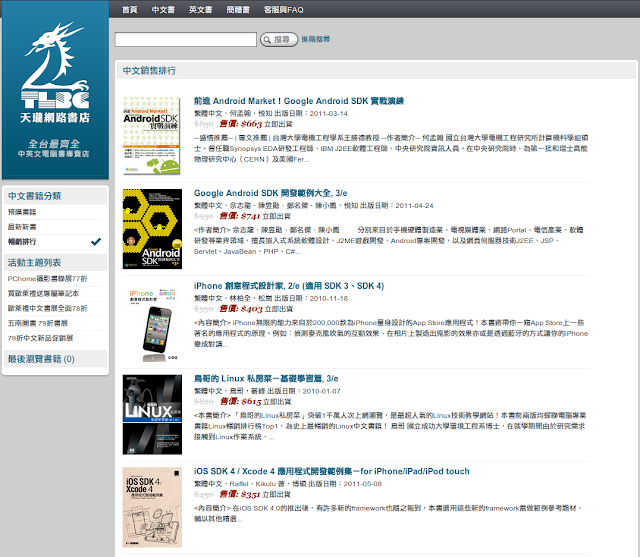Open the 中文書 navigation item
Screen dimensions: 640x557
pos(163,10)
